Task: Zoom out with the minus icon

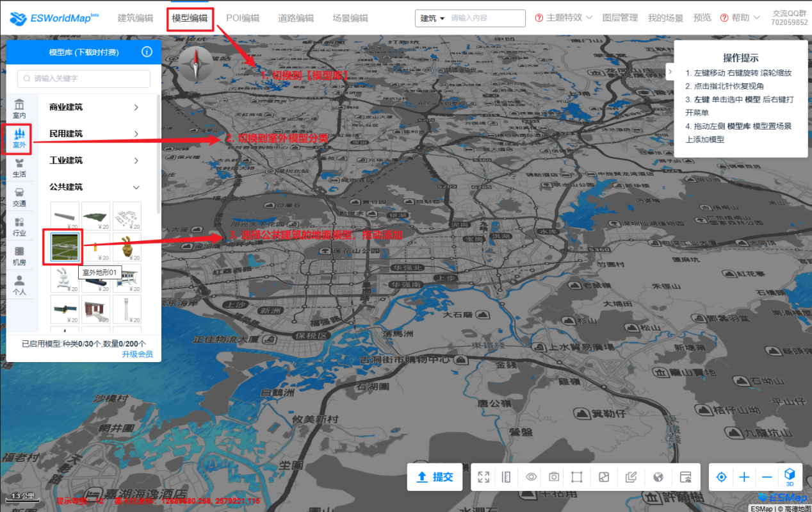Action: pos(767,477)
